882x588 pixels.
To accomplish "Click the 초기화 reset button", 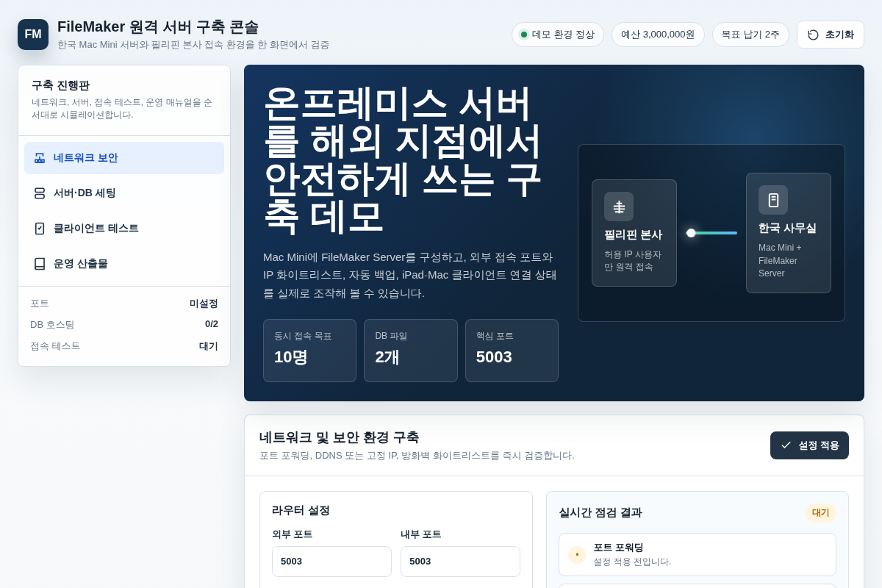I will (831, 35).
